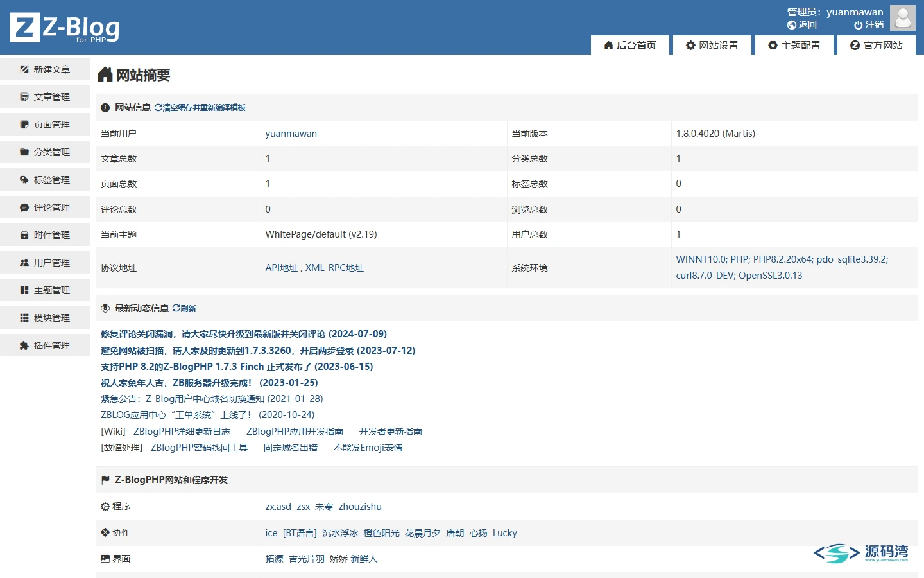The image size is (924, 578).
Task: Open the 不能发Emoji表情 troubleshooting link
Action: coord(368,448)
